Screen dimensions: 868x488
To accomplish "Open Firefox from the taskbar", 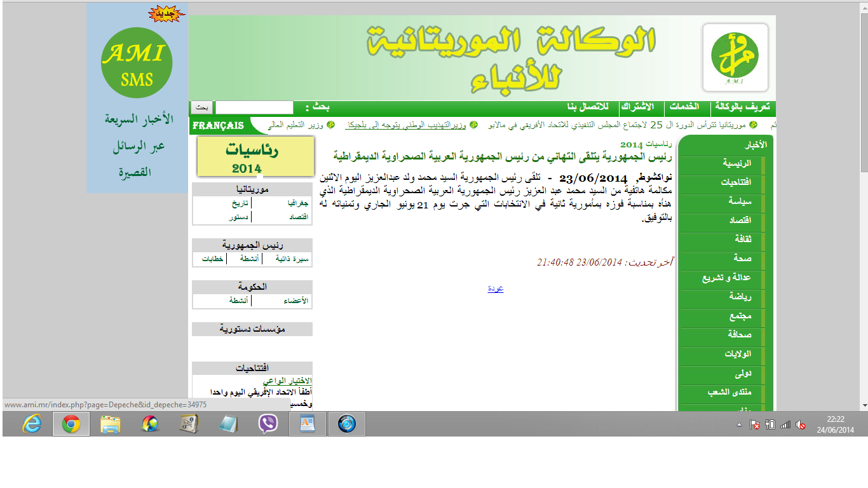I will coord(149,424).
